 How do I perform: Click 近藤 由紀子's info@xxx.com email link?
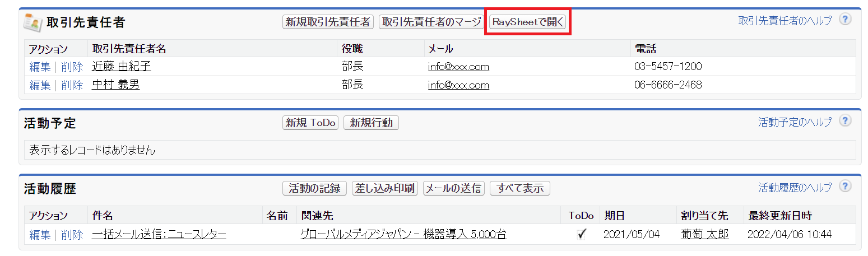pyautogui.click(x=458, y=67)
